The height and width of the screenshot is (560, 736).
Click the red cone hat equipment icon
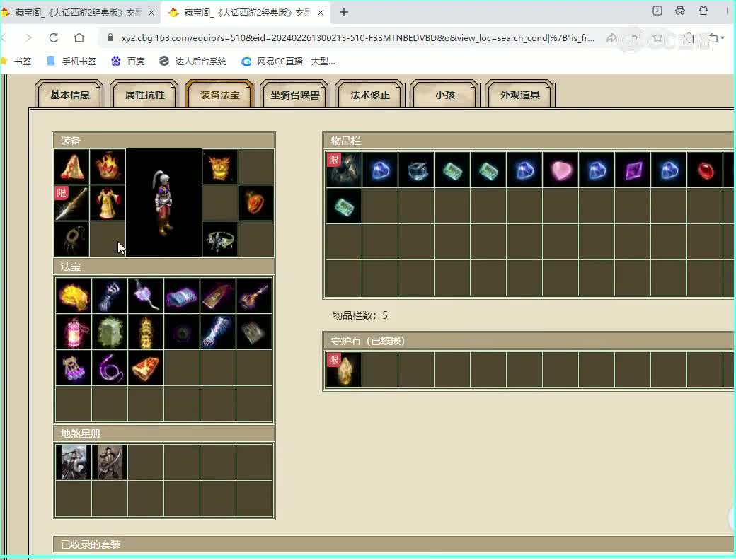click(71, 167)
